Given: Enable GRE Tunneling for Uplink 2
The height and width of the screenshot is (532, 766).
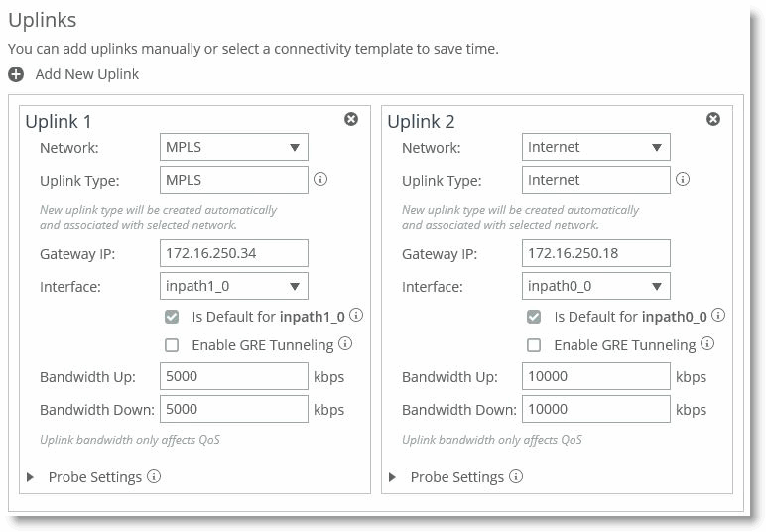Looking at the screenshot, I should (534, 345).
